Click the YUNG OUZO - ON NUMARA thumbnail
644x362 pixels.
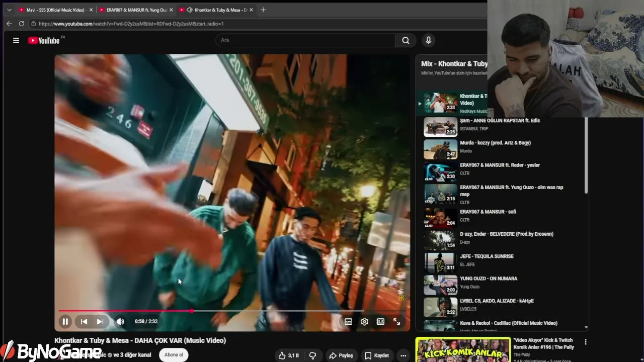click(x=440, y=284)
